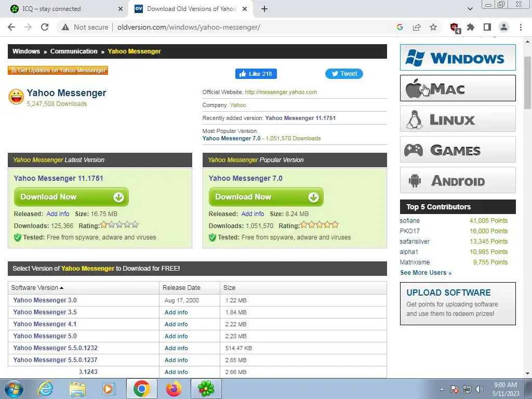Reload the page with the refresh icon
Viewport: 532px width, 399px height.
tap(45, 27)
